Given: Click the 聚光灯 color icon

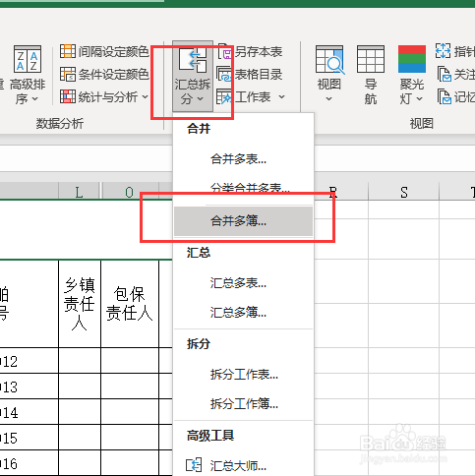Looking at the screenshot, I should tap(412, 59).
